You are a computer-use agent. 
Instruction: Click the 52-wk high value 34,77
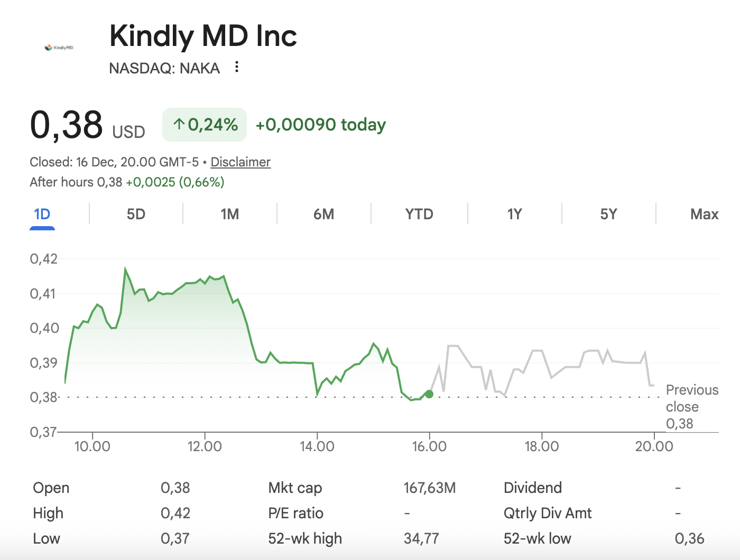coord(421,538)
